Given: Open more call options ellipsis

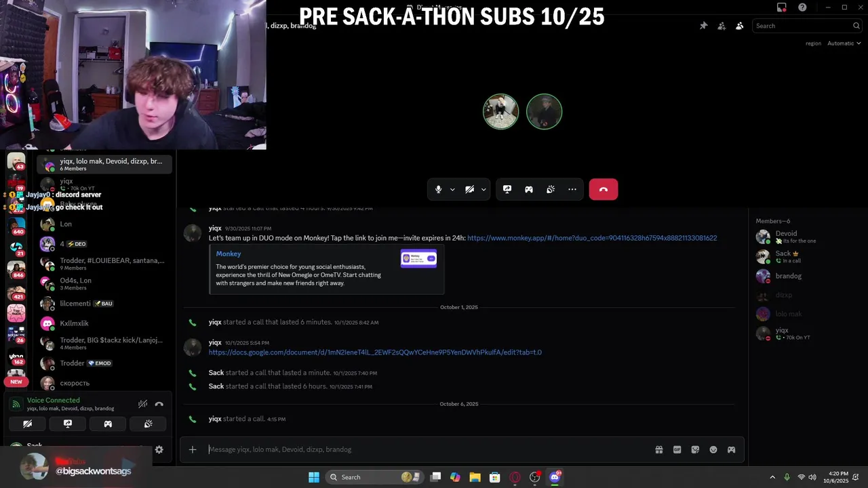Looking at the screenshot, I should tap(572, 190).
